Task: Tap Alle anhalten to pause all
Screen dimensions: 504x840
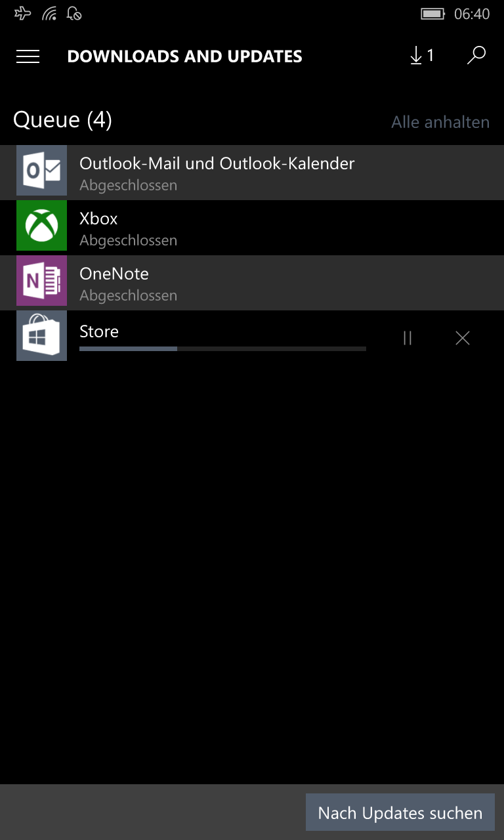Action: (440, 122)
